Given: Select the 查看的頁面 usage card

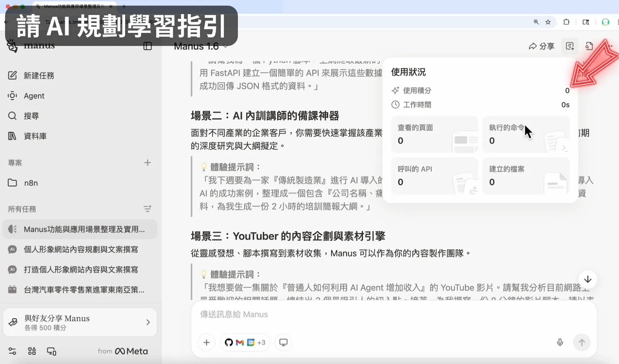Looking at the screenshot, I should tap(435, 134).
